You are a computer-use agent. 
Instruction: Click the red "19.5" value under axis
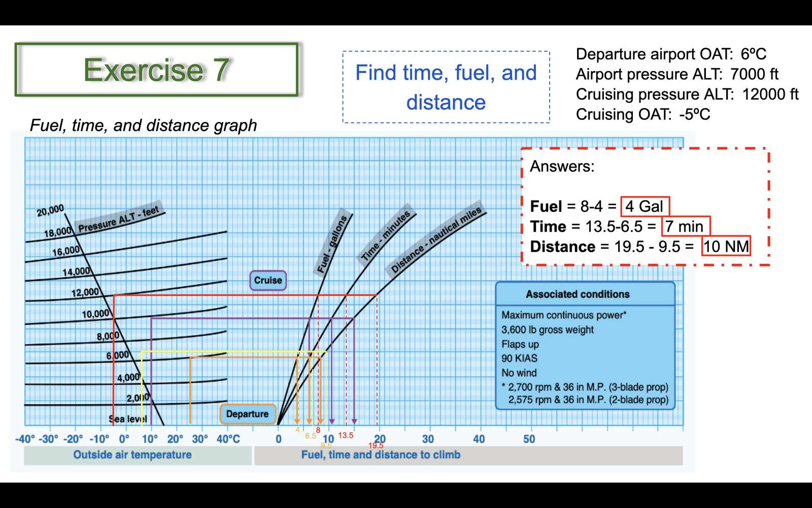tap(376, 446)
